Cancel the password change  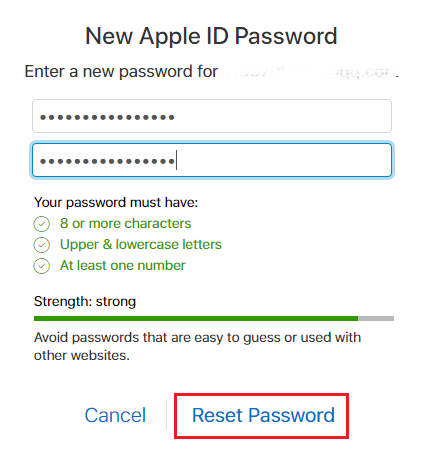pyautogui.click(x=115, y=415)
